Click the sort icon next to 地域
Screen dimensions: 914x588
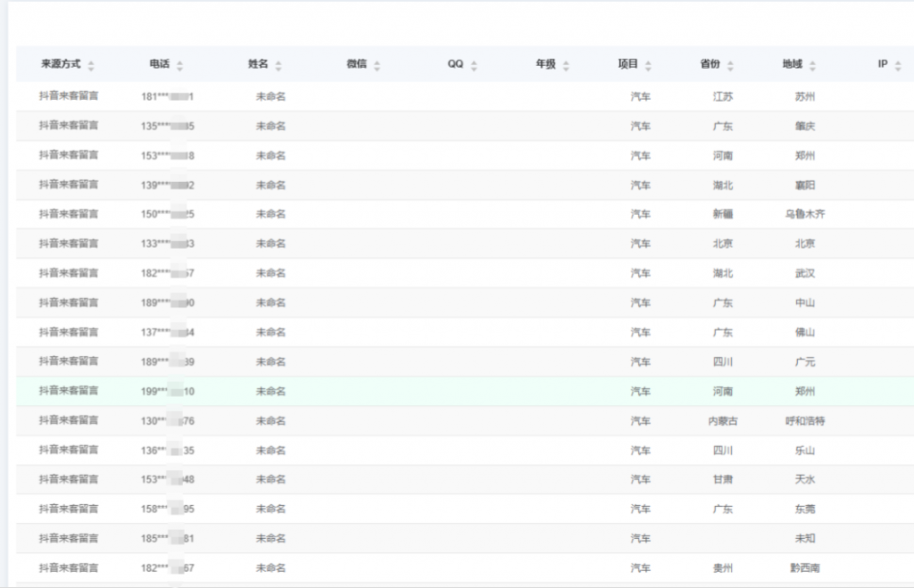(x=812, y=65)
